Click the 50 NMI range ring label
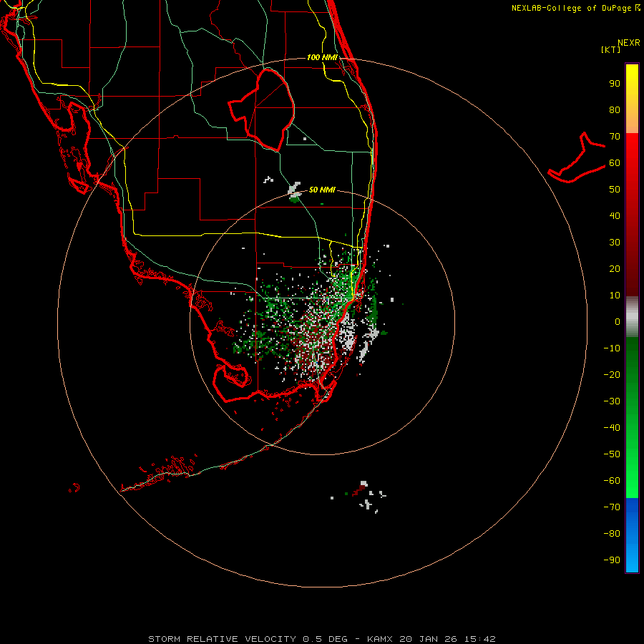Screen dimensions: 644x644 click(322, 190)
